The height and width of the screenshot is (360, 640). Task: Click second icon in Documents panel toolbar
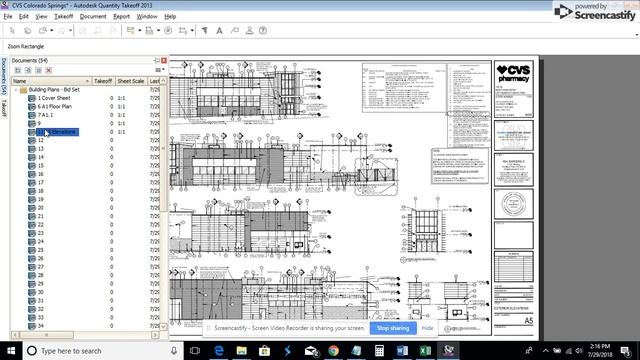click(28, 70)
